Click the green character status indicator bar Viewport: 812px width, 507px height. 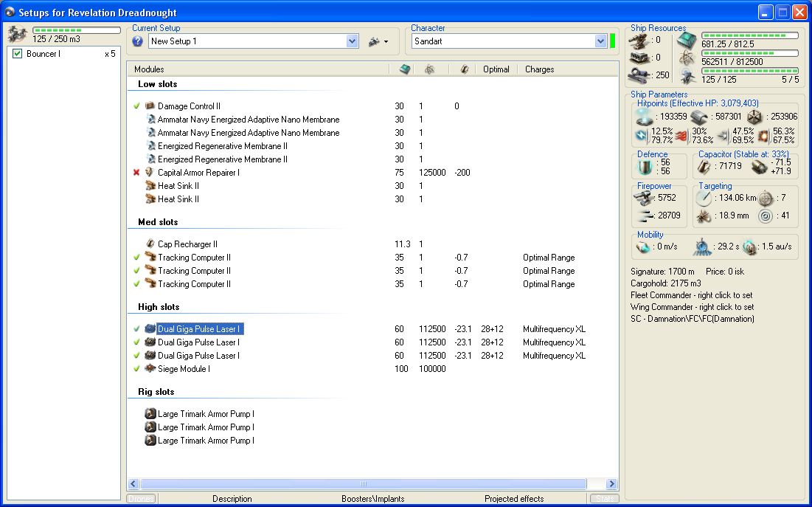click(x=612, y=41)
